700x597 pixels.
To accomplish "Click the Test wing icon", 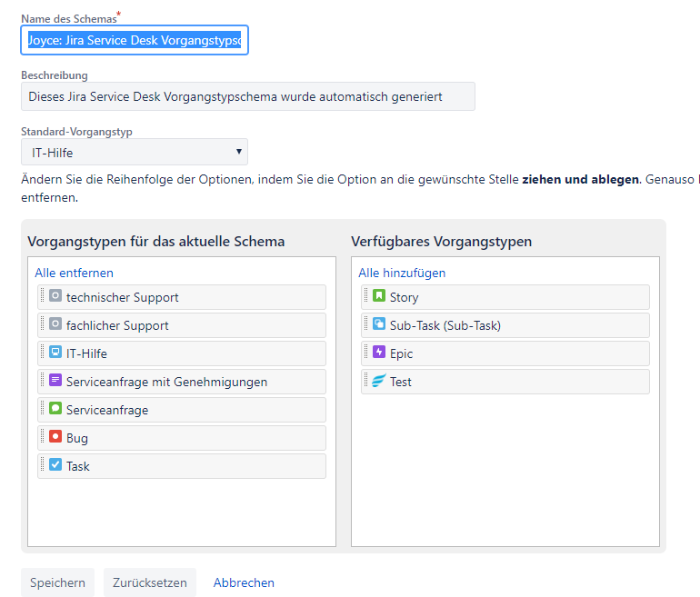I will point(379,380).
